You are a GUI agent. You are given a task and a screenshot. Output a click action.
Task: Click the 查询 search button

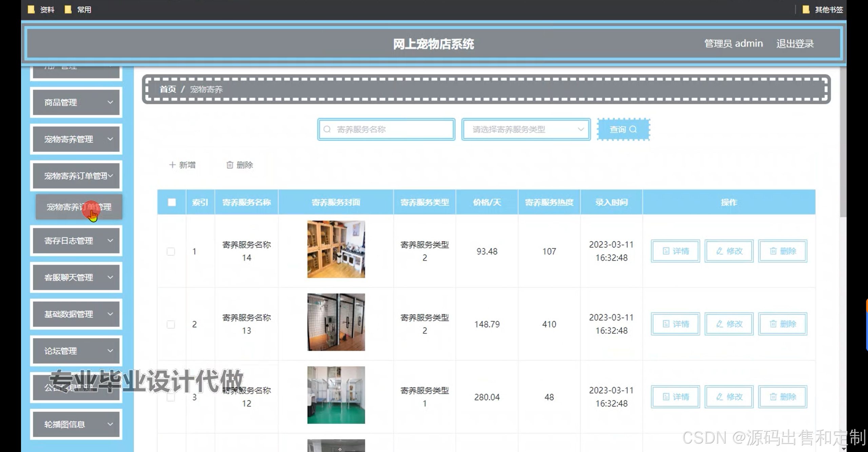click(x=623, y=129)
